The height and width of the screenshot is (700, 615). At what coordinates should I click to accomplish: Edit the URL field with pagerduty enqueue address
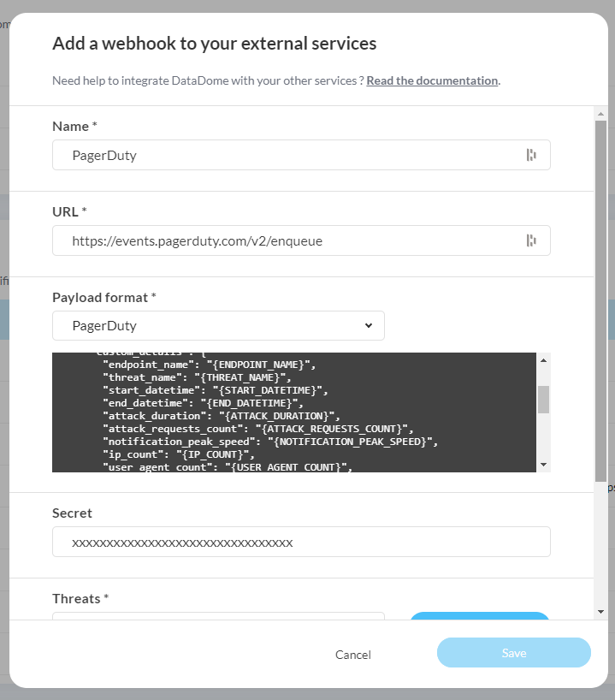click(301, 240)
